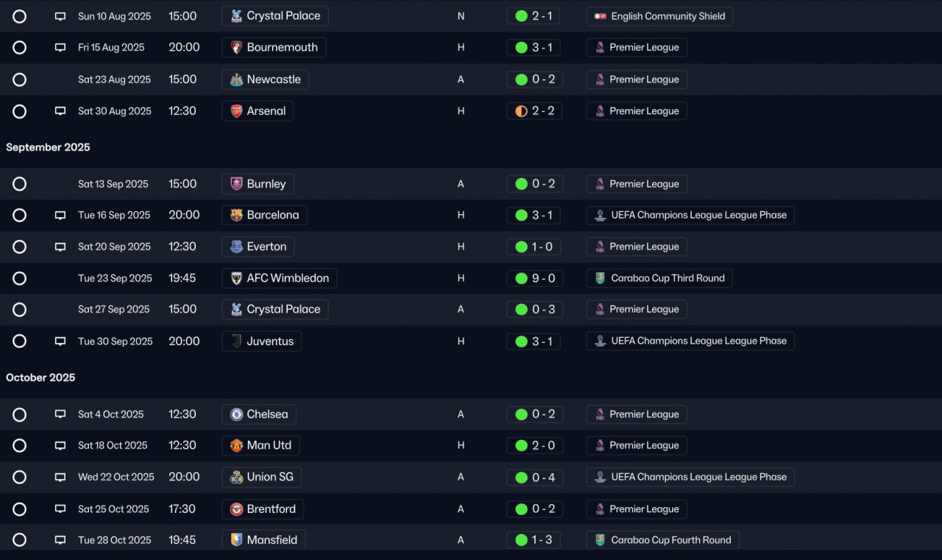Open the 2 - 2 draw result with Arsenal
942x560 pixels.
tap(534, 111)
